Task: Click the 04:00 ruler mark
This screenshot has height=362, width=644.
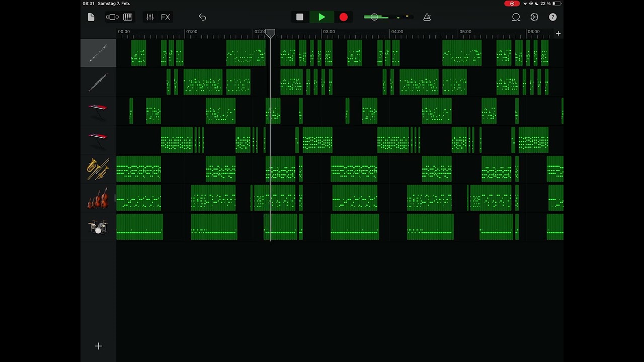Action: tap(397, 32)
